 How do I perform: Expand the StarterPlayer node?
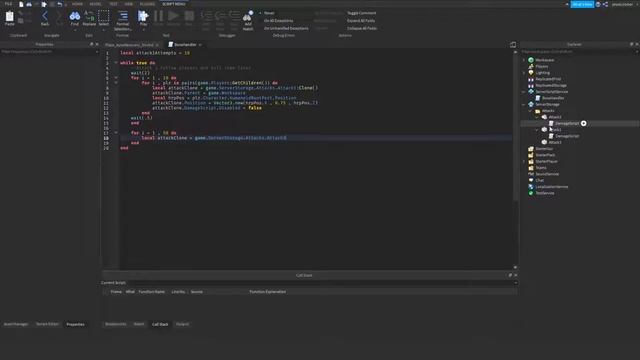(x=524, y=161)
